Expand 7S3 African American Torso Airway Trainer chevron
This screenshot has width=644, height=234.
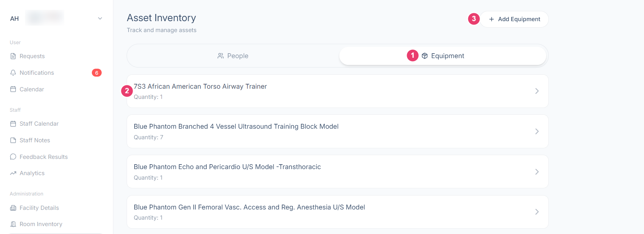click(537, 91)
